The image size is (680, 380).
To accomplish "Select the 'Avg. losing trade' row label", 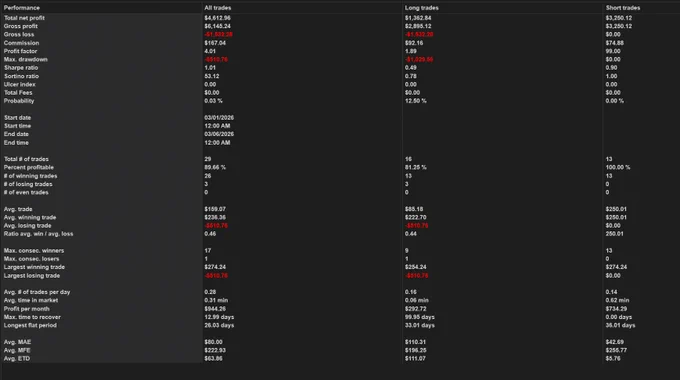I will point(27,226).
